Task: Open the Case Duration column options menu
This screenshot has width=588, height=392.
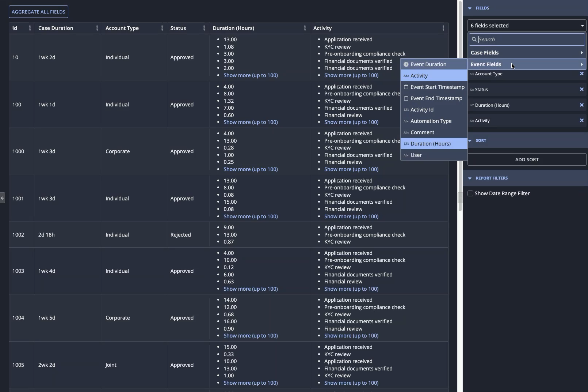Action: pos(97,28)
